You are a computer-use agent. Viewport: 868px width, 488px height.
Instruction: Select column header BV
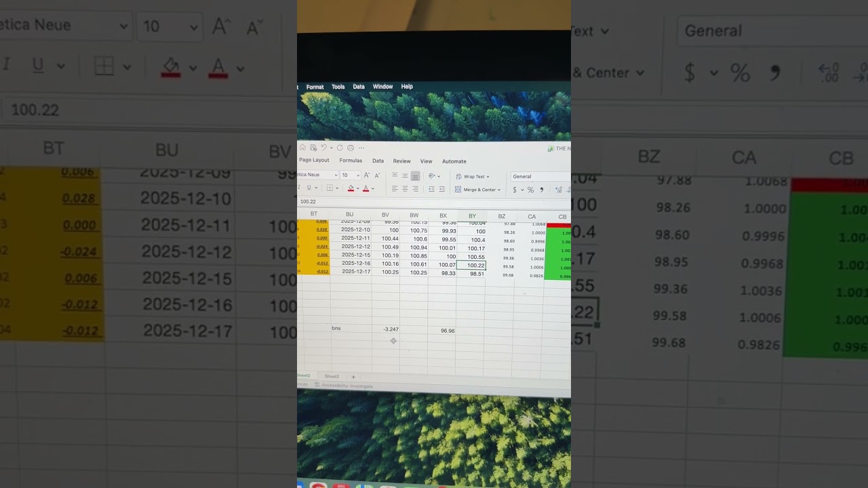(x=385, y=215)
